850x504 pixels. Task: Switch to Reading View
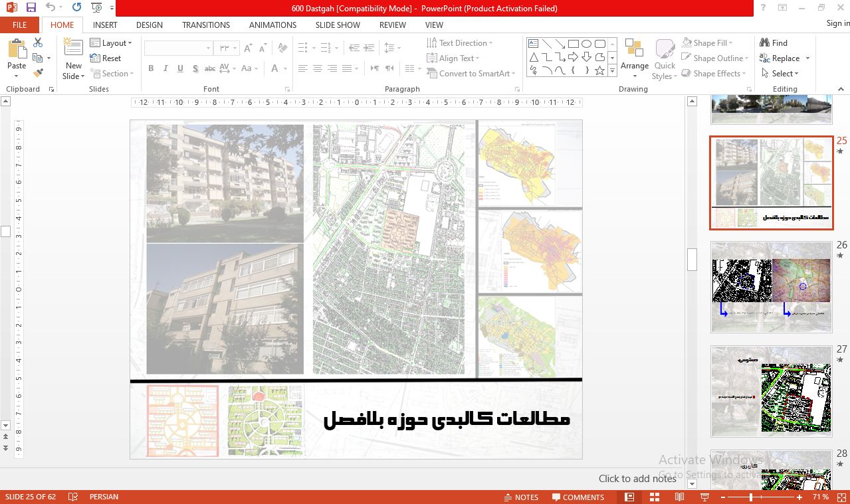(x=679, y=497)
